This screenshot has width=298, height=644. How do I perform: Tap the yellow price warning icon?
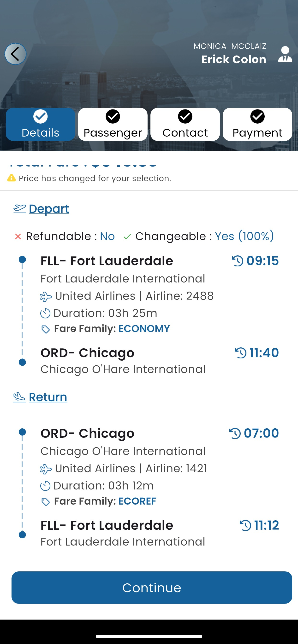12,178
